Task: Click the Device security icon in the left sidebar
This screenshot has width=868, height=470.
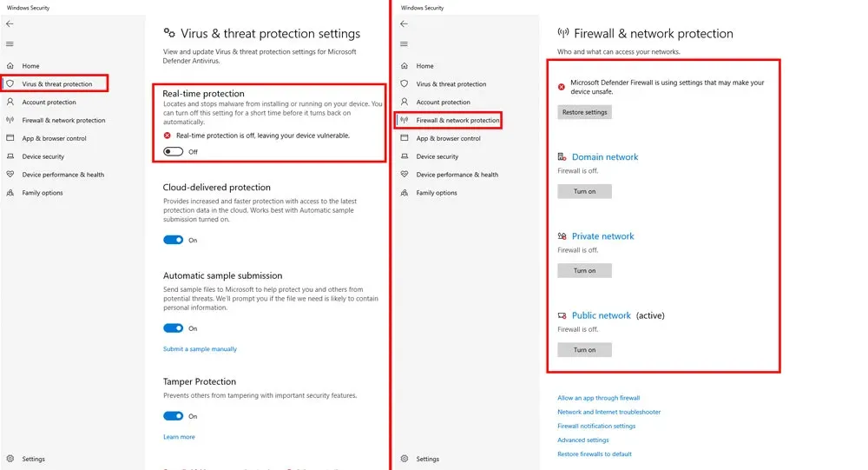Action: 10,156
